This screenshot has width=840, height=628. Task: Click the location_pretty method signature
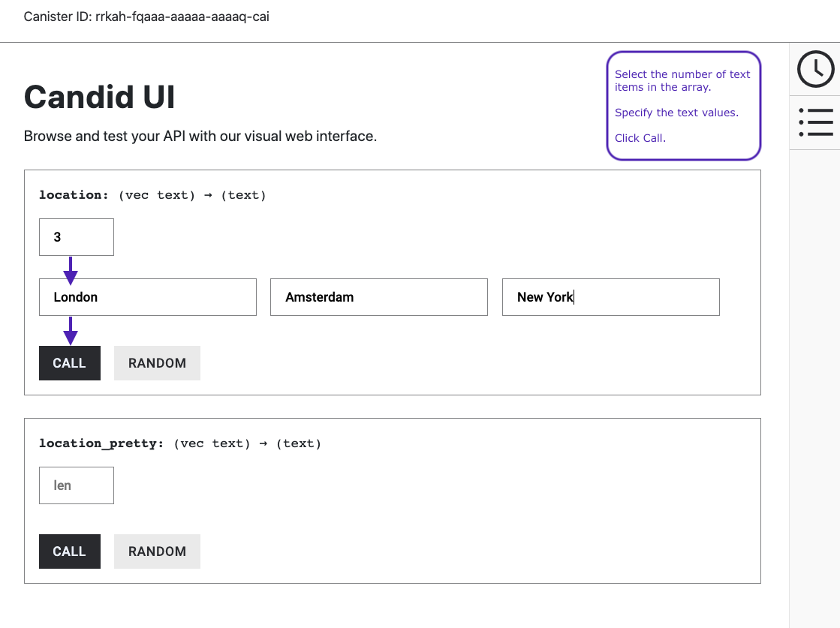180,443
